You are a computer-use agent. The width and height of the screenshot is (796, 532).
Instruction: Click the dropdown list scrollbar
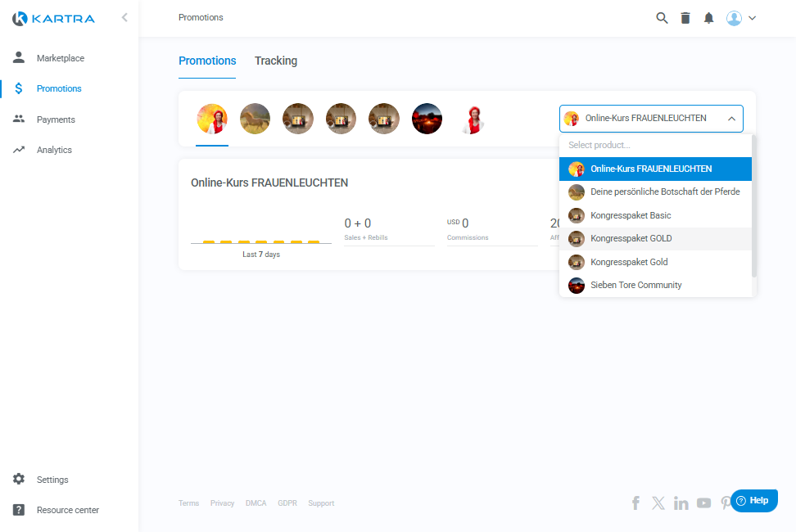[754, 206]
